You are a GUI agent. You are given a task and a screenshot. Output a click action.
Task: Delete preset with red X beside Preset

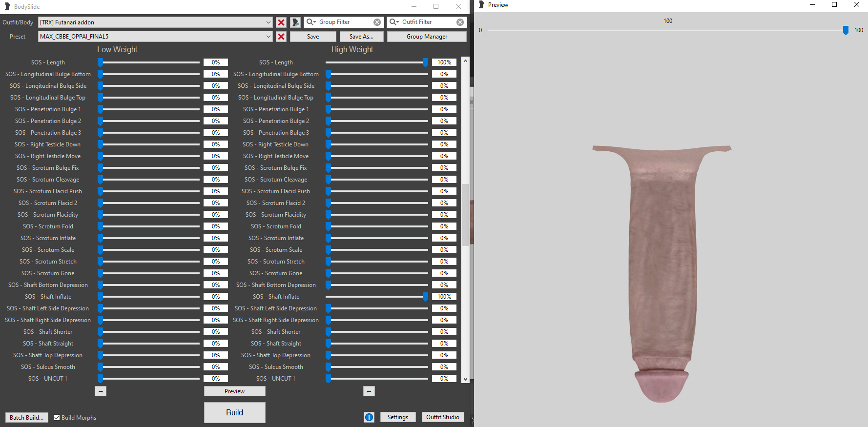point(281,37)
